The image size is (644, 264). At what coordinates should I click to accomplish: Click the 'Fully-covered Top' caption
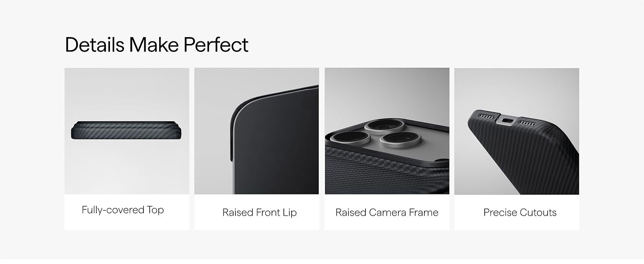click(123, 210)
